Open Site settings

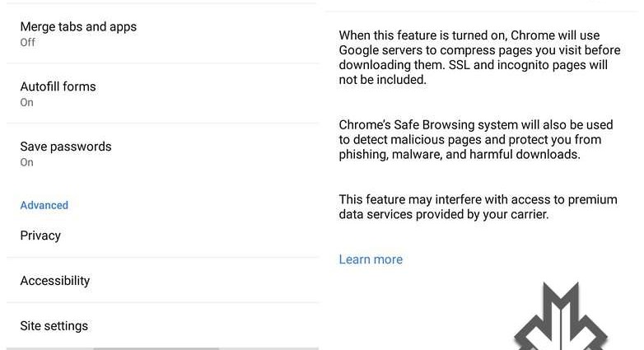coord(54,326)
